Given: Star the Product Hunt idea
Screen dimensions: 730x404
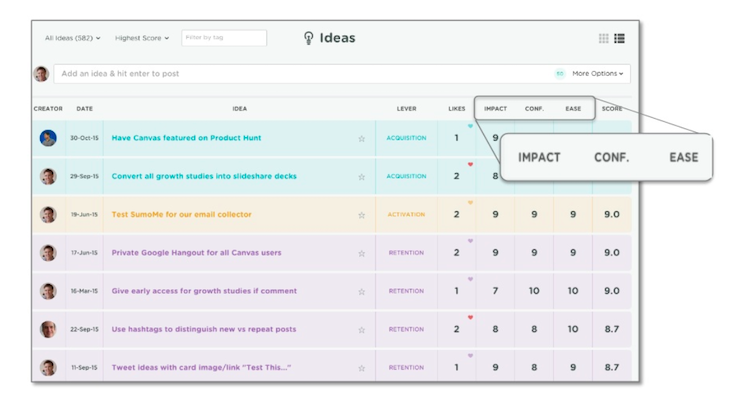Looking at the screenshot, I should 361,139.
